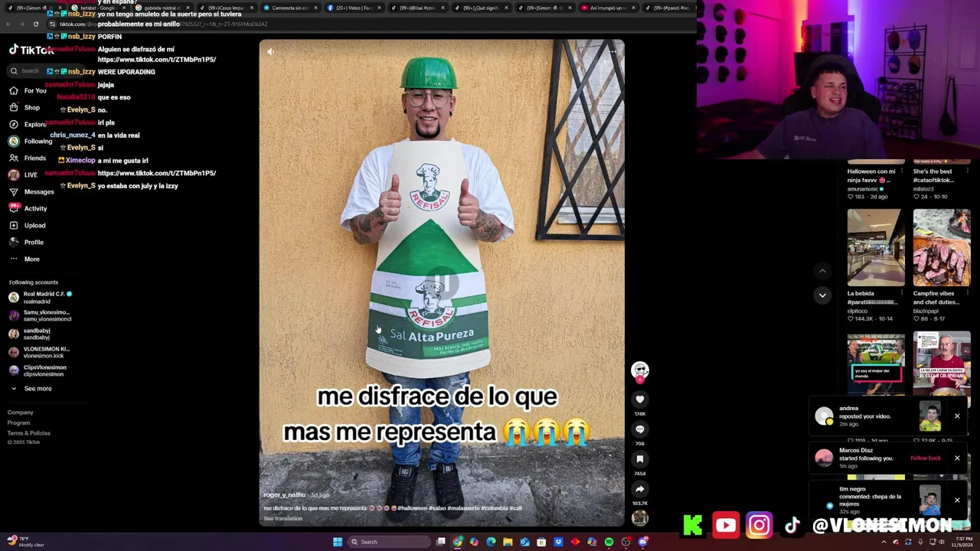The height and width of the screenshot is (551, 980).
Task: Show hidden system tray icons chevron
Action: point(884,542)
